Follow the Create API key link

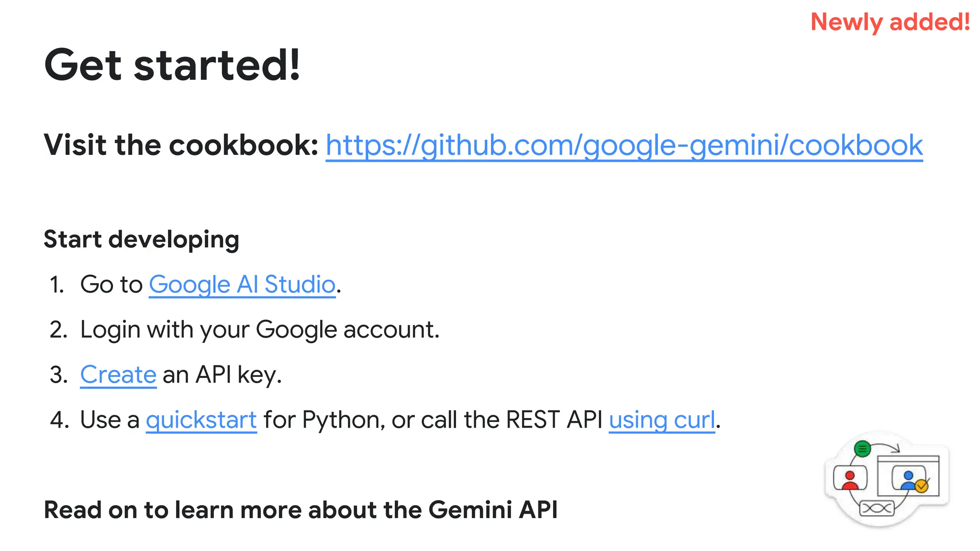click(118, 375)
